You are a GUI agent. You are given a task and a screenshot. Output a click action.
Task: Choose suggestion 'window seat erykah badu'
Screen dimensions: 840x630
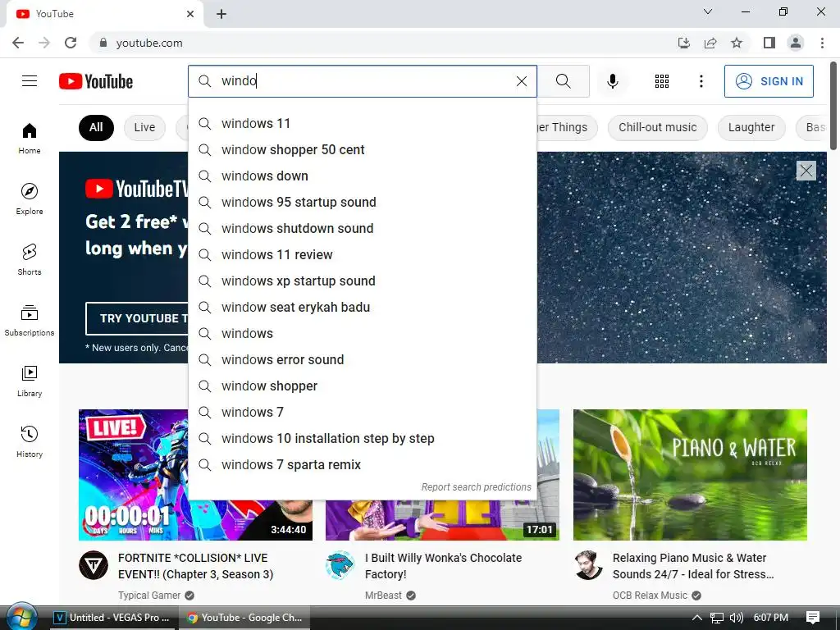362,307
